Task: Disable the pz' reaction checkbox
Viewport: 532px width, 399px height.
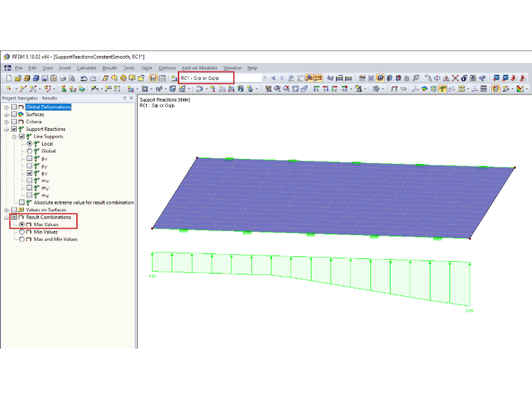Action: (29, 173)
